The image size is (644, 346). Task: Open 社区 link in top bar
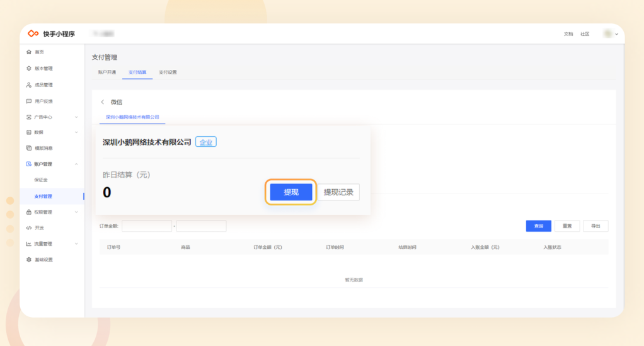tap(585, 34)
